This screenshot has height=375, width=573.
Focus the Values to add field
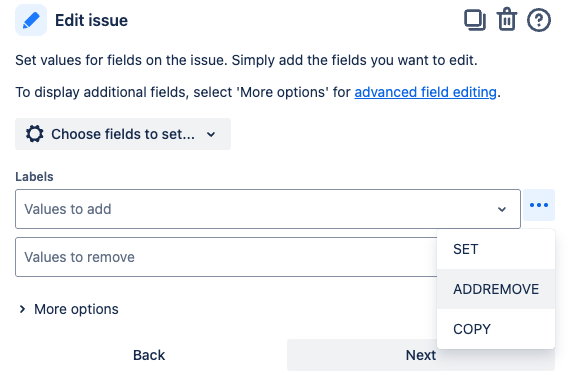(x=268, y=209)
